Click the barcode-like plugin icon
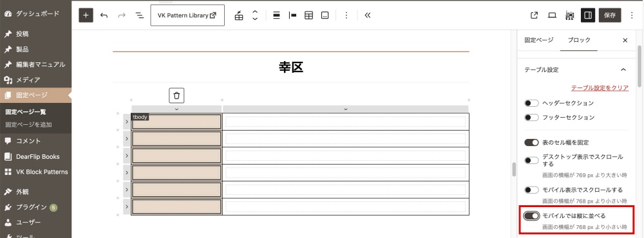The width and height of the screenshot is (644, 238). coord(570,15)
